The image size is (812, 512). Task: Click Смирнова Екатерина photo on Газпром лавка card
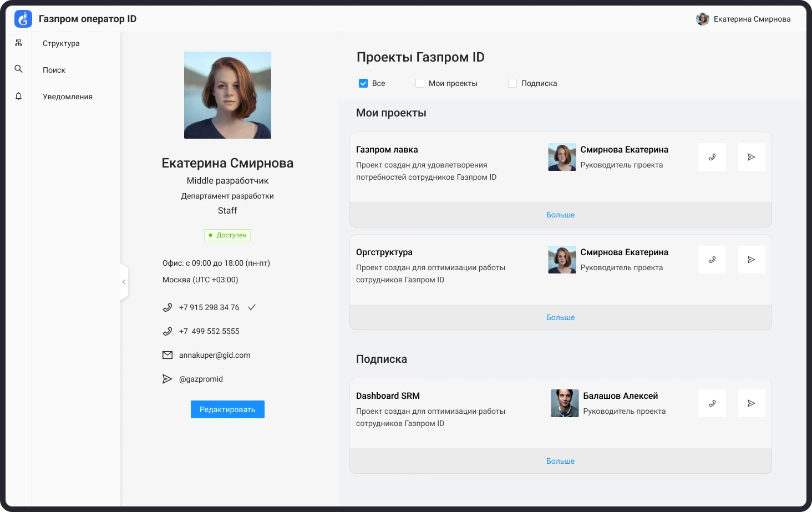click(562, 157)
